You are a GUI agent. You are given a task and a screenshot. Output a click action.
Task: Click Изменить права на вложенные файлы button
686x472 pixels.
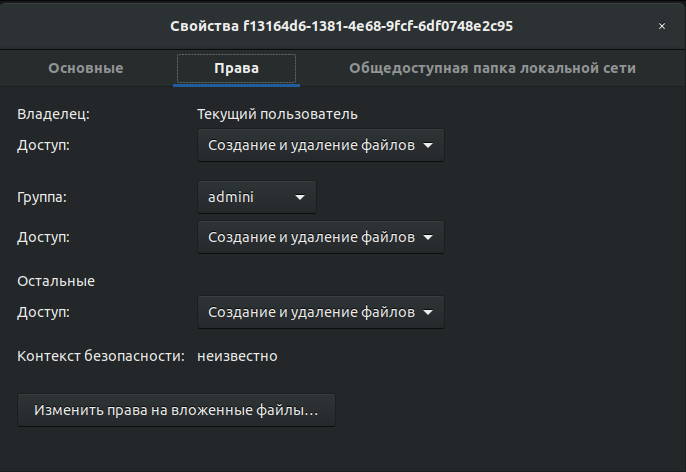[176, 410]
